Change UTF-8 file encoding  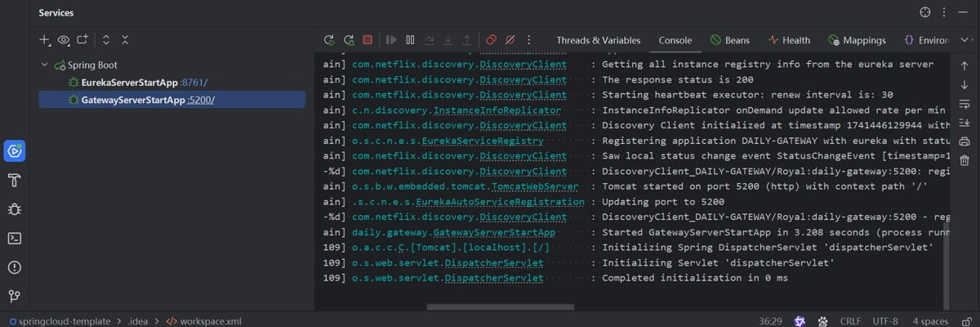885,321
